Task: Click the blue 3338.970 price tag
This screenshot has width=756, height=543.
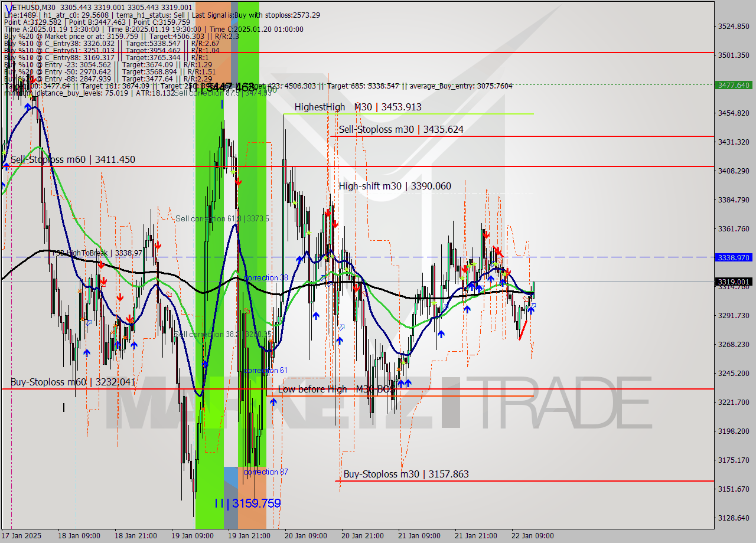Action: click(734, 257)
